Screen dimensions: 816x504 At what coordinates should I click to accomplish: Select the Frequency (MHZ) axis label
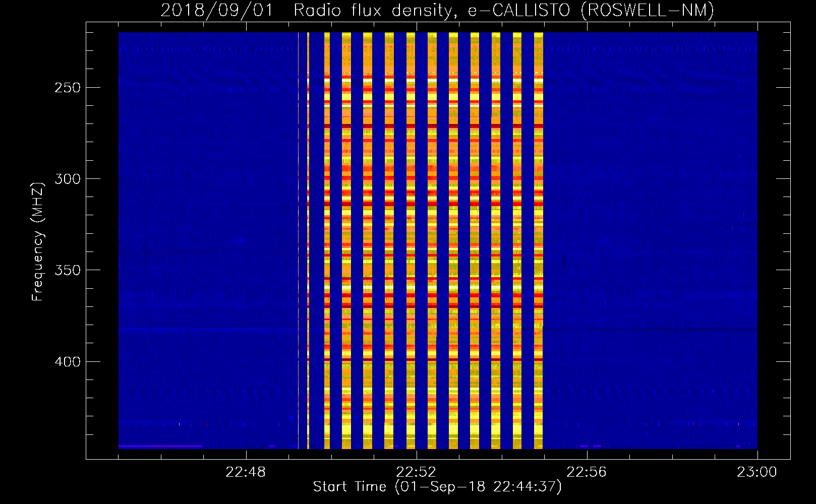38,241
